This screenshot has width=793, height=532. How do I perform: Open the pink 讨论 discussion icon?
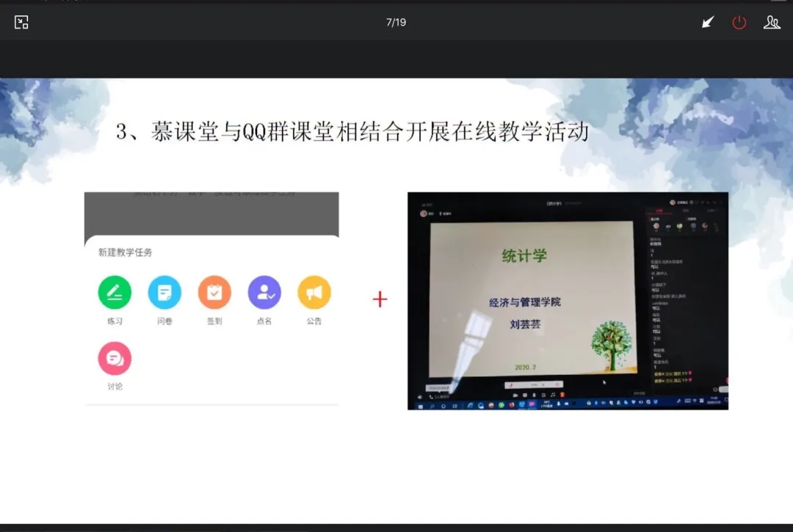click(115, 358)
